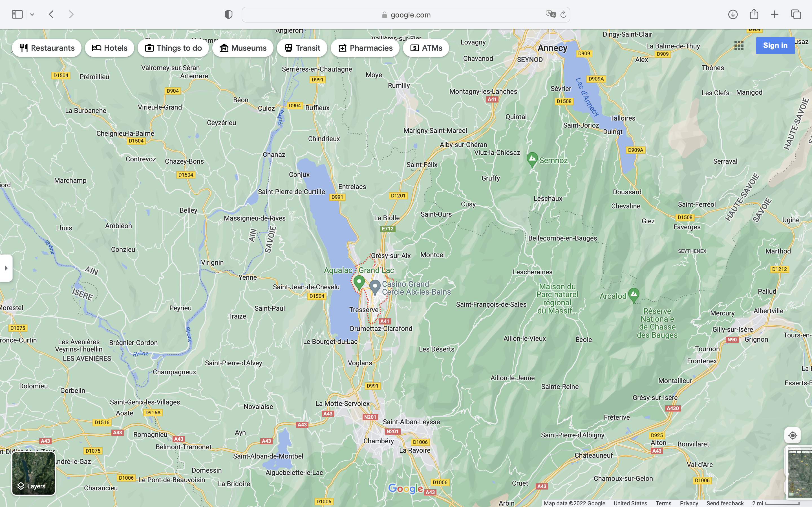The image size is (812, 507).
Task: Show Safari downloads popover
Action: pos(733,14)
